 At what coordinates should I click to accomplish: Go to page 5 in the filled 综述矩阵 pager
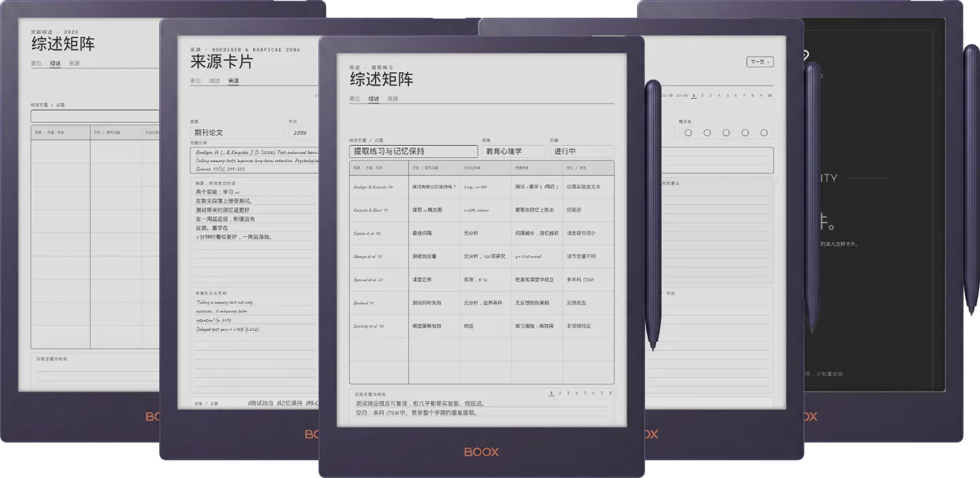point(585,393)
